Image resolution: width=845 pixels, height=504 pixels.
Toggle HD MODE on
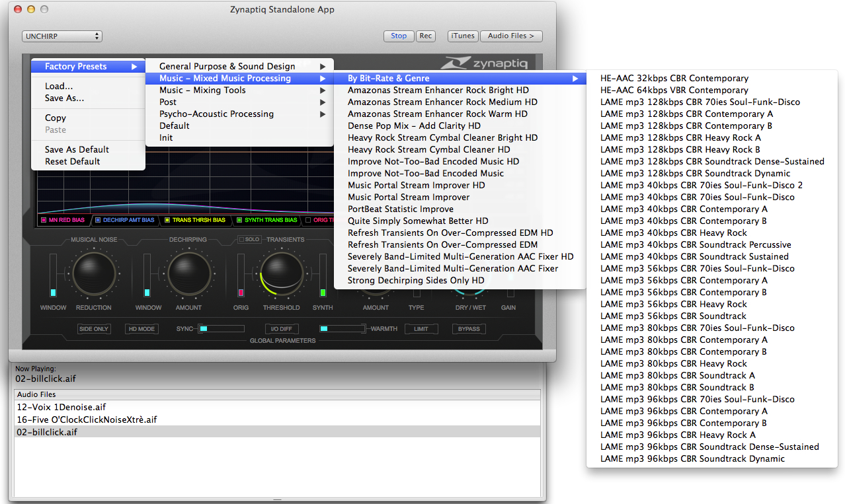[141, 329]
